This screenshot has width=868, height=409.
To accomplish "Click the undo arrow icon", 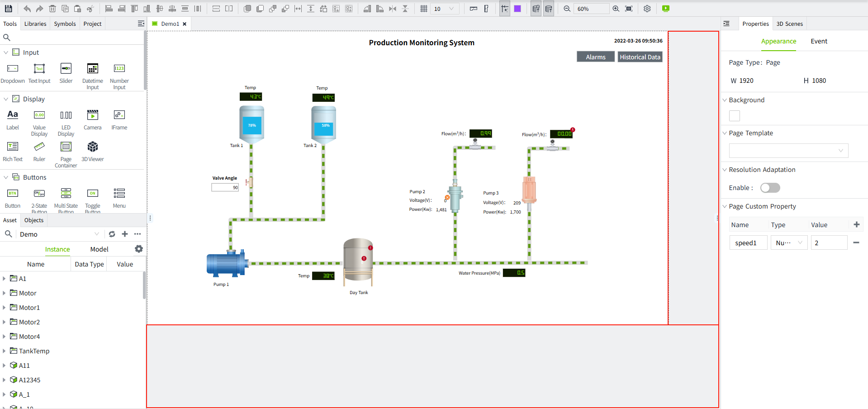I will click(27, 9).
